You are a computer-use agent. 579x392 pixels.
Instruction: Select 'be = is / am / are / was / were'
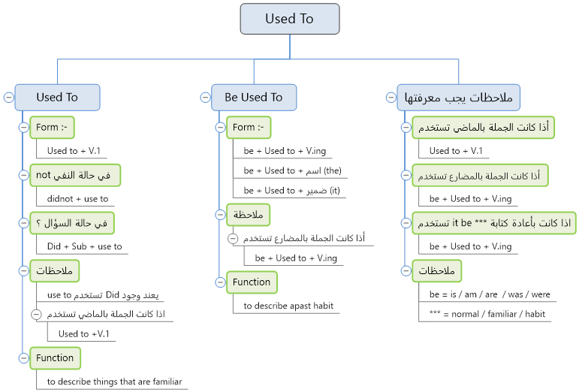click(490, 294)
